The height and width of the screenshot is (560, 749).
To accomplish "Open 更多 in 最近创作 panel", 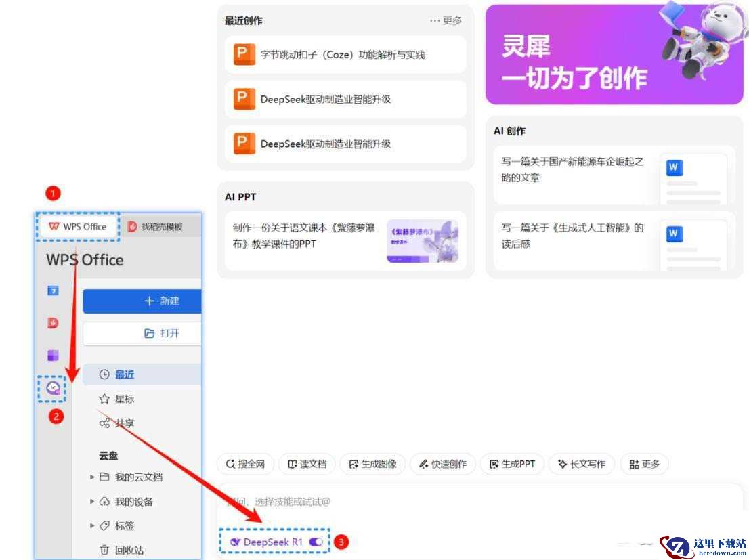I will (446, 20).
